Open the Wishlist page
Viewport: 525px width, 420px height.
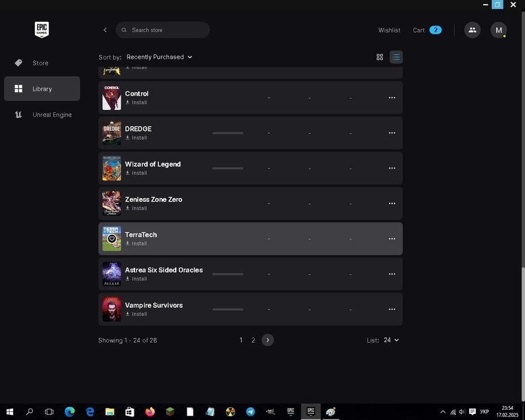[x=389, y=30]
